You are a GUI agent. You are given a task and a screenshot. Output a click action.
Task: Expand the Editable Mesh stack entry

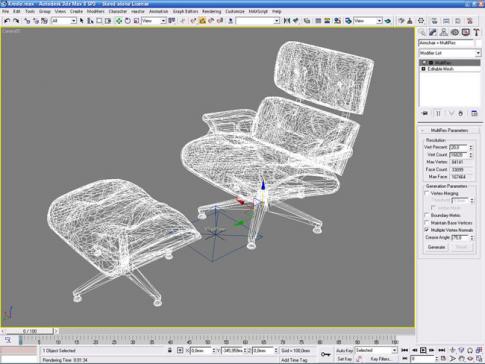(424, 69)
